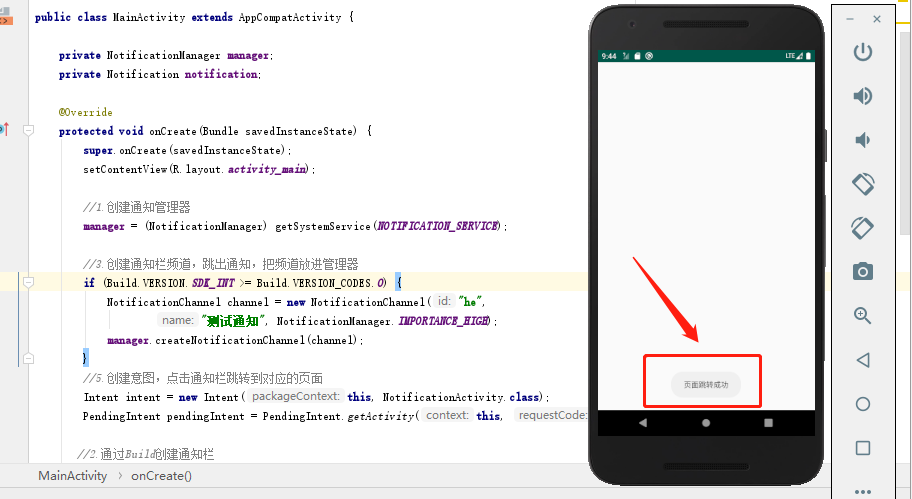Click the @Override annotation
The width and height of the screenshot is (912, 499).
(86, 112)
